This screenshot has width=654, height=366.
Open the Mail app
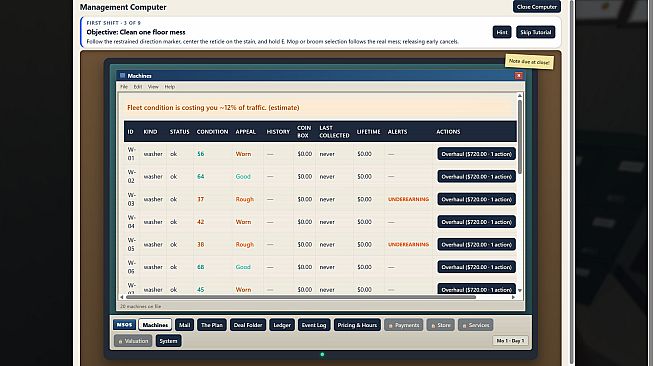[184, 325]
